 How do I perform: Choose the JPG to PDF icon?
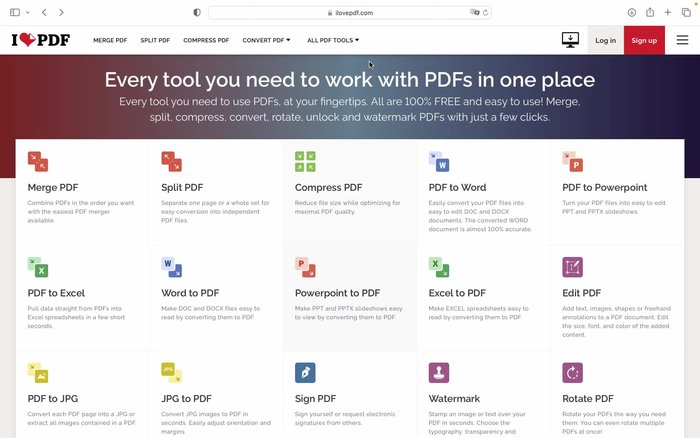171,373
